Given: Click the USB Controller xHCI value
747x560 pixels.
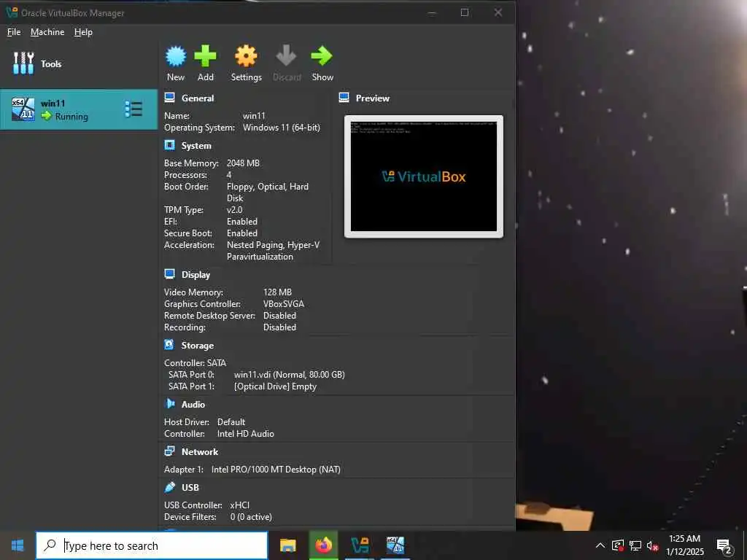Looking at the screenshot, I should (239, 505).
